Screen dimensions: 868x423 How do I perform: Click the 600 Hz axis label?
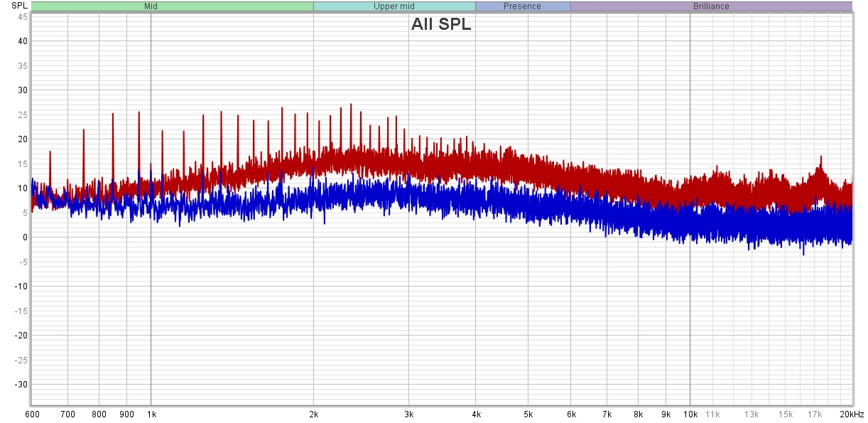point(32,414)
